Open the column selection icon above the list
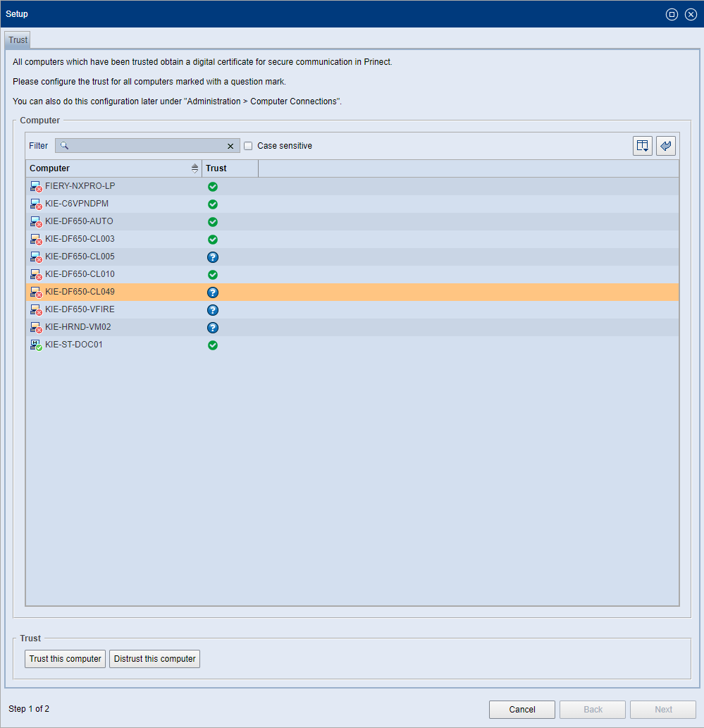This screenshot has width=704, height=728. [642, 145]
